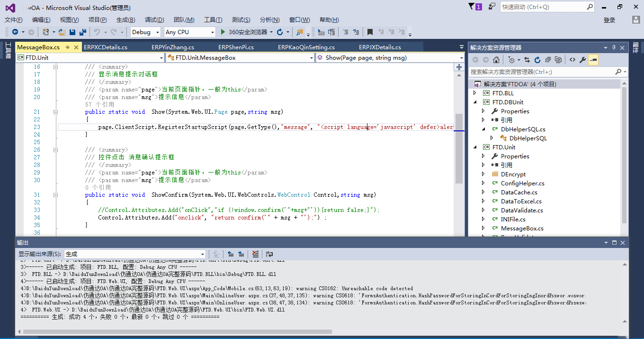The width and height of the screenshot is (644, 339).
Task: Click the Show All Files icon
Action: tap(558, 60)
